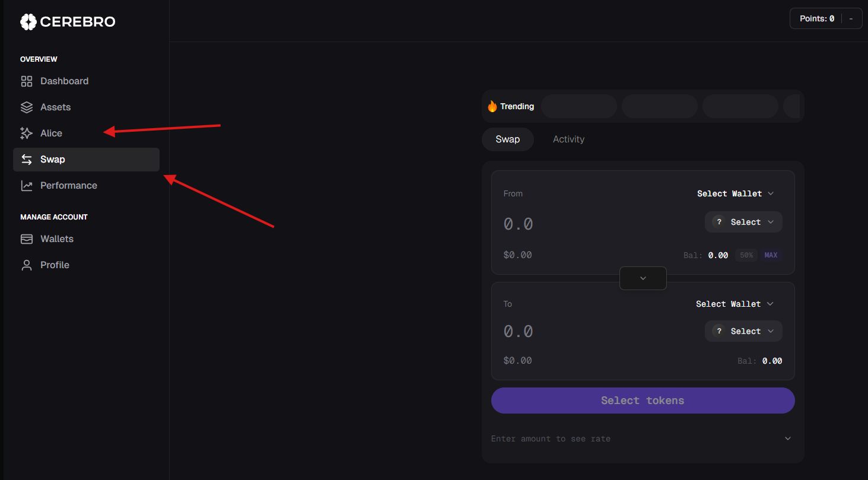Image resolution: width=868 pixels, height=480 pixels.
Task: Expand the rate details chevron
Action: [x=788, y=438]
